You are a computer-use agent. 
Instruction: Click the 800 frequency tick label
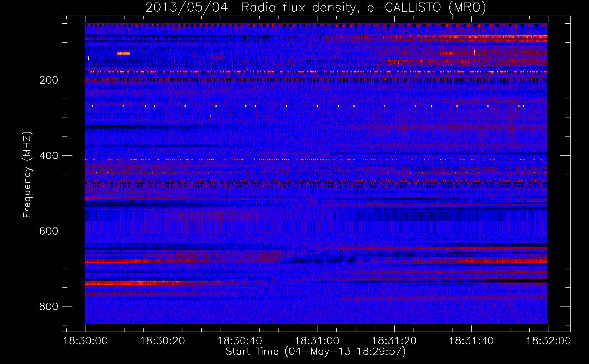(x=49, y=306)
